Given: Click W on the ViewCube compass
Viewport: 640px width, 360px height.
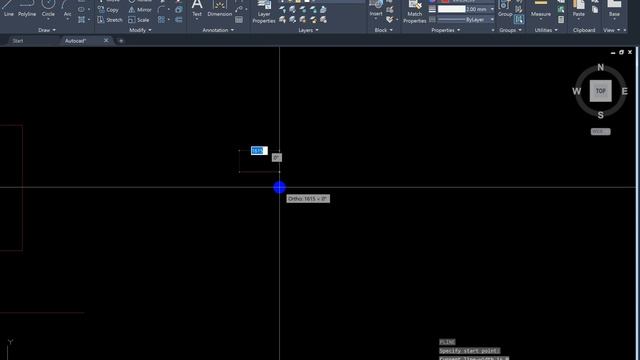Looking at the screenshot, I should tap(576, 91).
